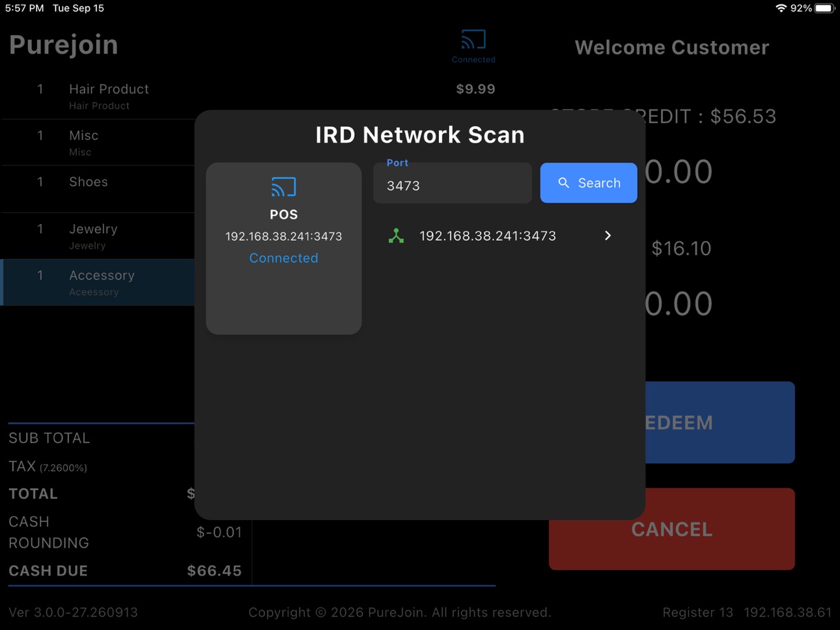Select the highlighted Accessory line item
Screen dimensions: 840x630
pyautogui.click(x=98, y=282)
